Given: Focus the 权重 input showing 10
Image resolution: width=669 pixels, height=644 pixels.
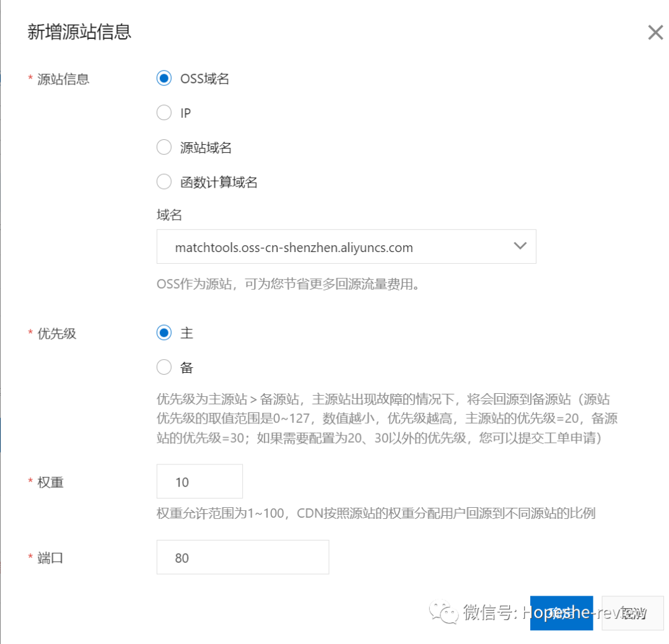Looking at the screenshot, I should click(x=199, y=481).
